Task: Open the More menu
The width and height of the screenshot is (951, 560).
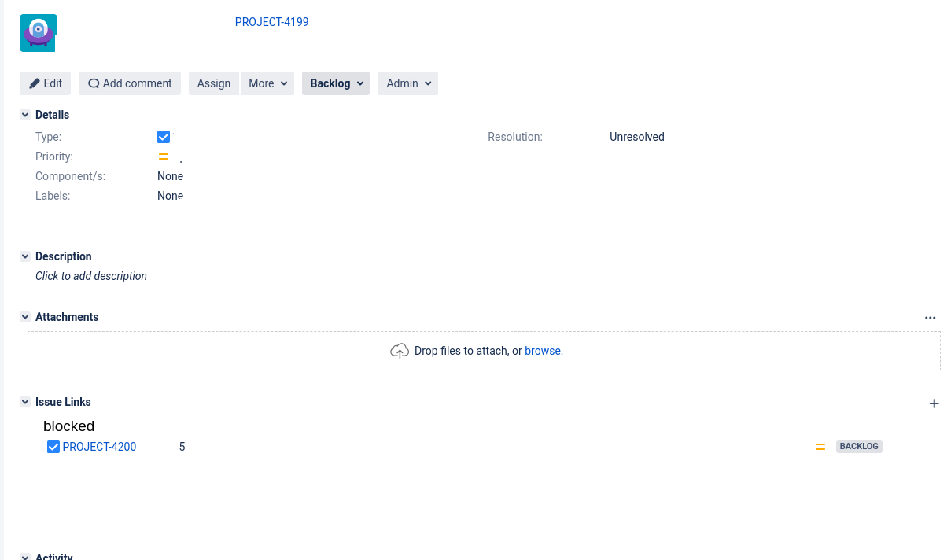Action: [x=267, y=83]
